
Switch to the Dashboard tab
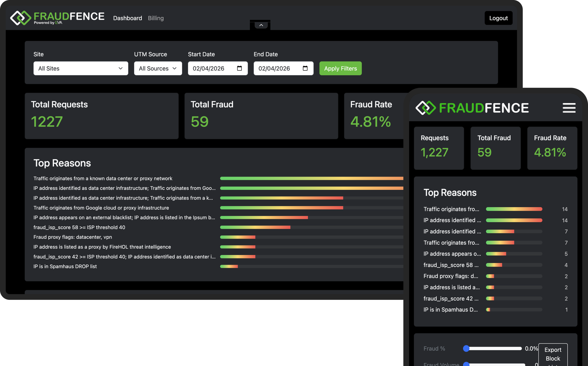coord(127,18)
